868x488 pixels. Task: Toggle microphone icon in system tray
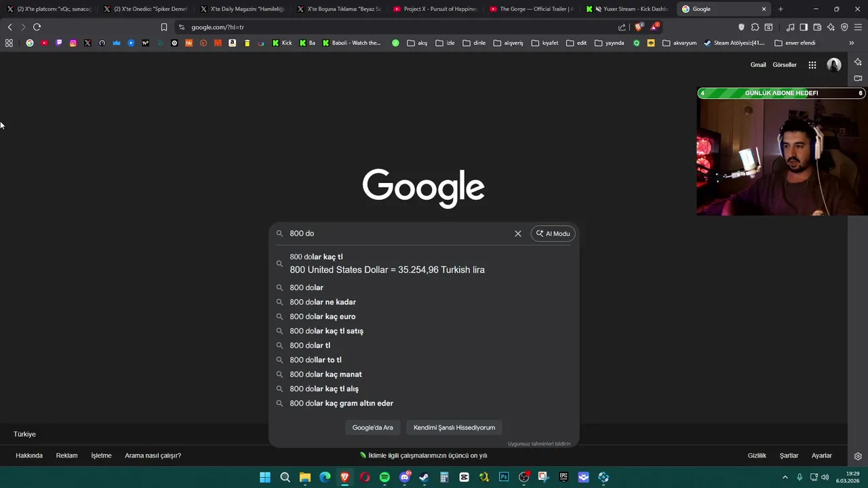point(800,477)
